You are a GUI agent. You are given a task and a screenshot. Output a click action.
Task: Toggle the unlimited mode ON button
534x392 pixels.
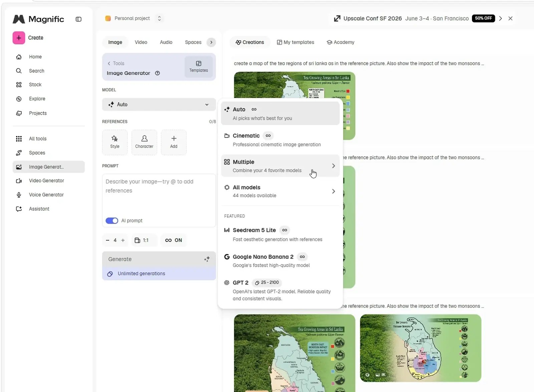174,240
